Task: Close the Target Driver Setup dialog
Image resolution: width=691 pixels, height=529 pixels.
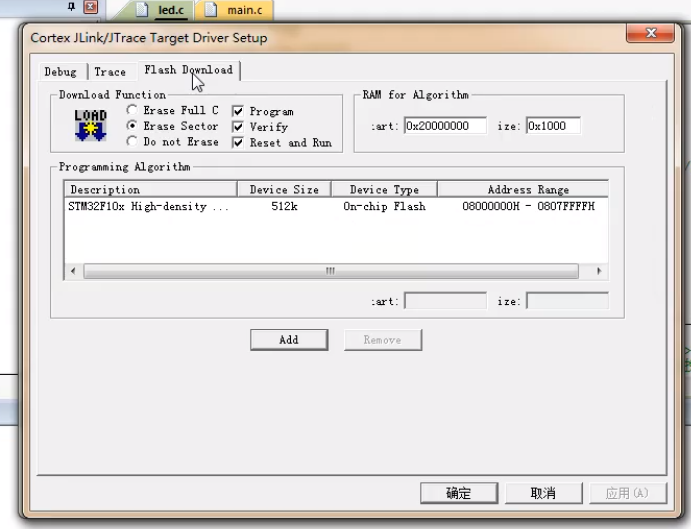Action: [650, 33]
